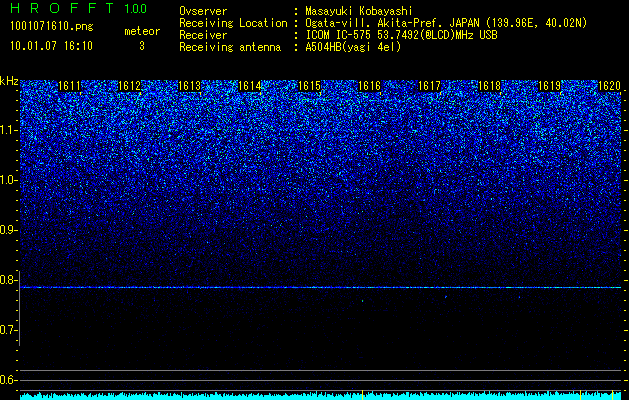This screenshot has height=400, width=629.
Task: Click the 'Receiving Location' label
Action: 233,23
